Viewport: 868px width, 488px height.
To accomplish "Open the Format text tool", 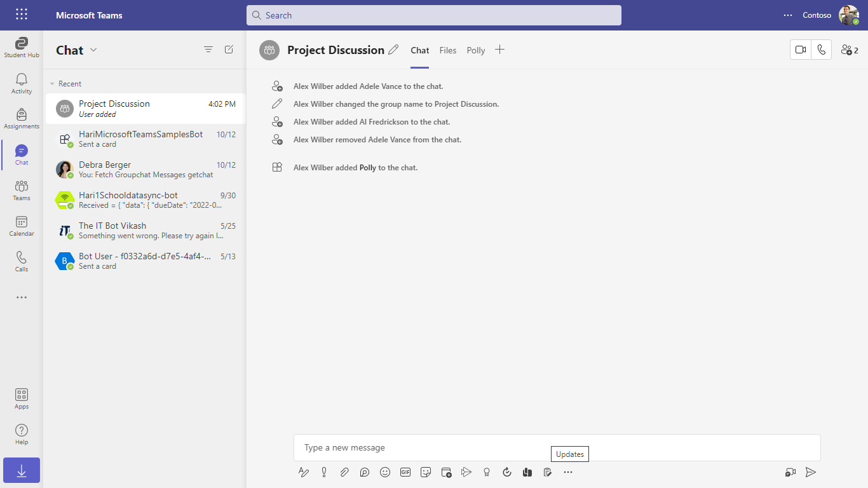I will click(304, 472).
